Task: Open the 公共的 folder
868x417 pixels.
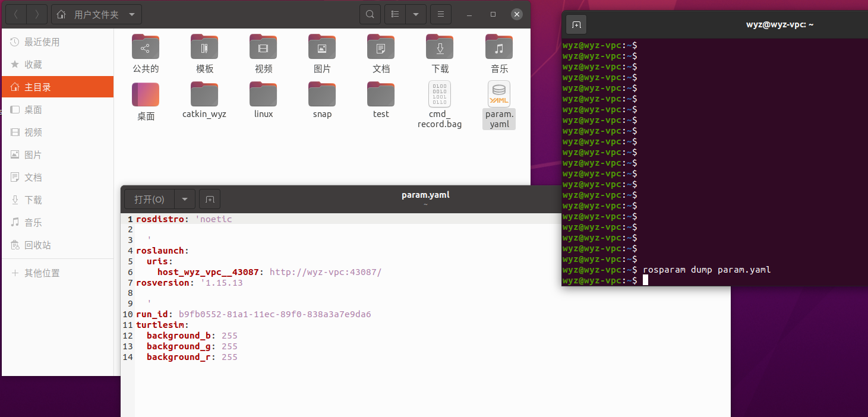Action: (x=146, y=53)
